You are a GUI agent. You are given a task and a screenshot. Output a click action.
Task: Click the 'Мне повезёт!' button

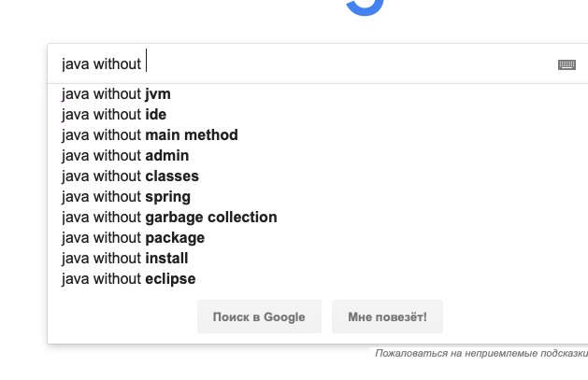pyautogui.click(x=387, y=317)
